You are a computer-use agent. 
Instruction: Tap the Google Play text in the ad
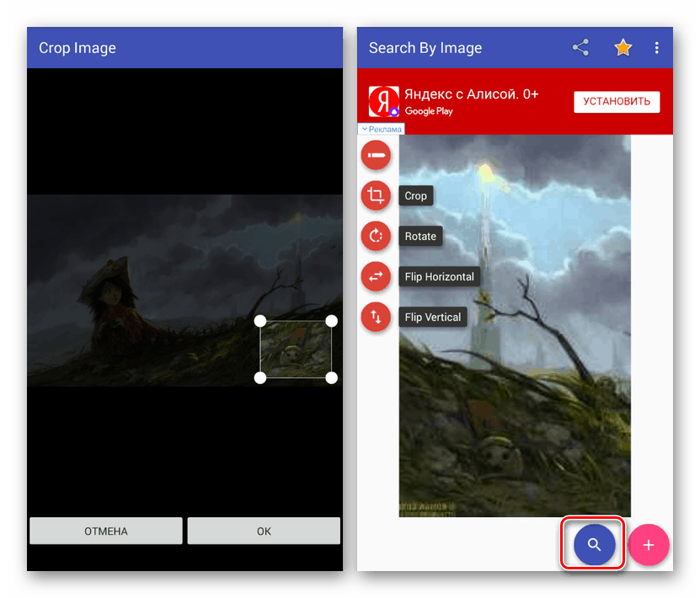tap(429, 111)
